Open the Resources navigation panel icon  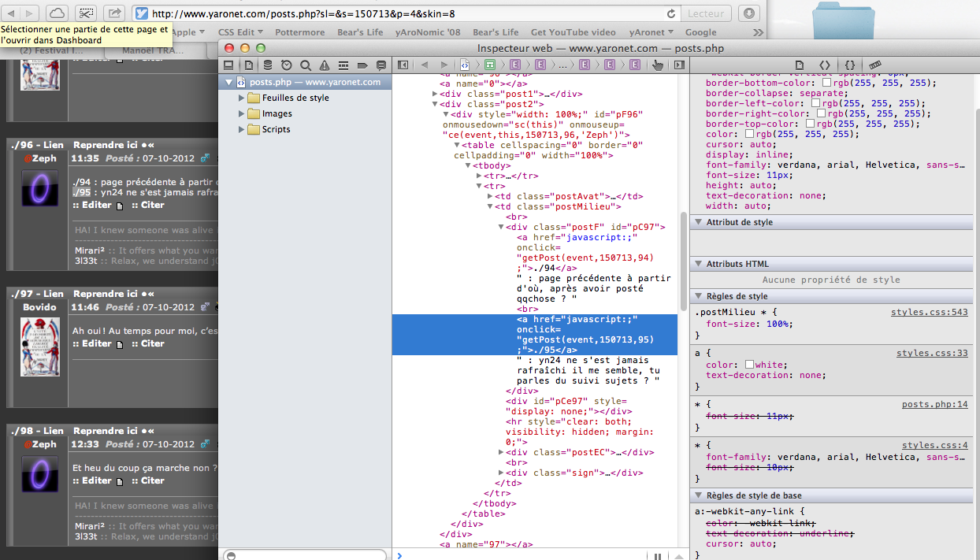249,65
